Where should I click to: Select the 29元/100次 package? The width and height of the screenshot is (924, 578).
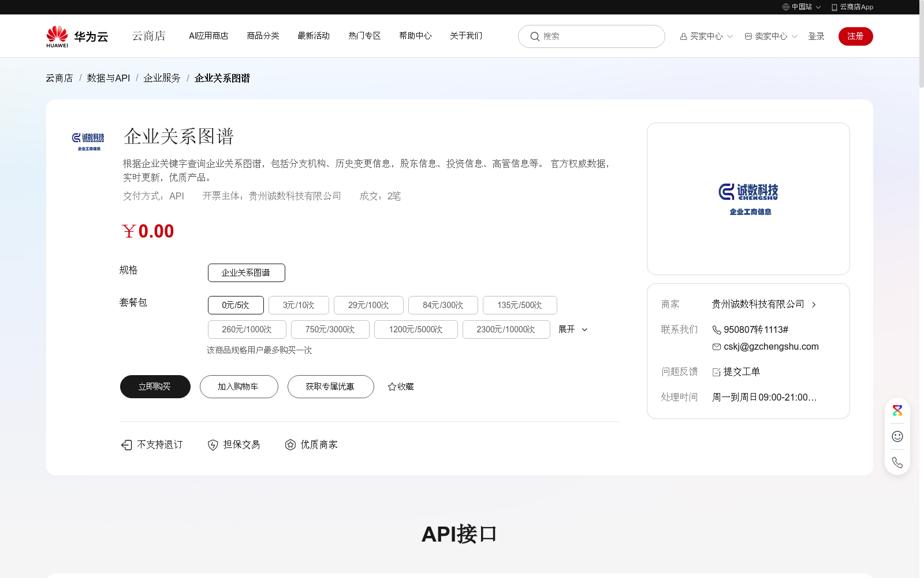tap(368, 305)
